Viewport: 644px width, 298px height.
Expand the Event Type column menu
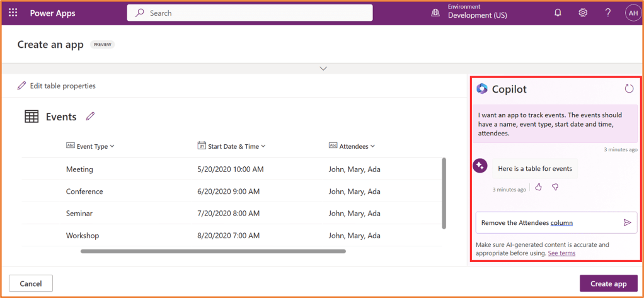[112, 146]
